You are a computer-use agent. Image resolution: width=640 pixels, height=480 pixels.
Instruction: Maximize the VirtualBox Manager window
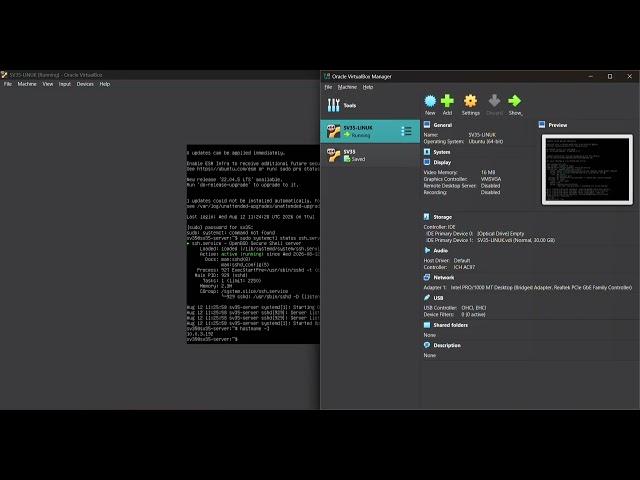coord(610,76)
